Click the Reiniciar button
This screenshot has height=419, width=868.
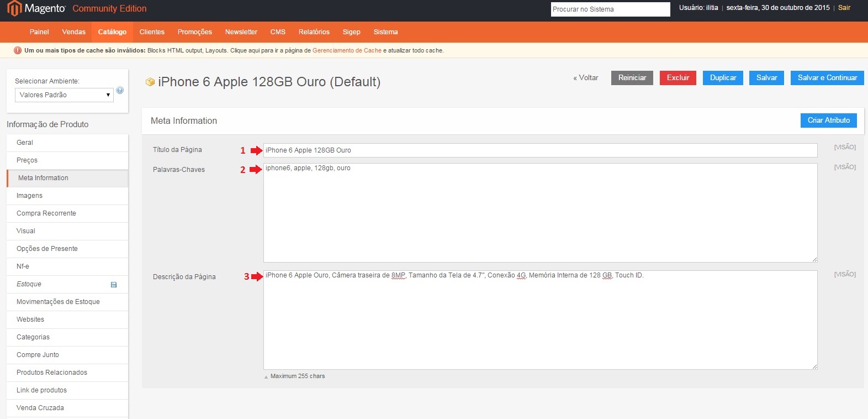click(x=632, y=78)
